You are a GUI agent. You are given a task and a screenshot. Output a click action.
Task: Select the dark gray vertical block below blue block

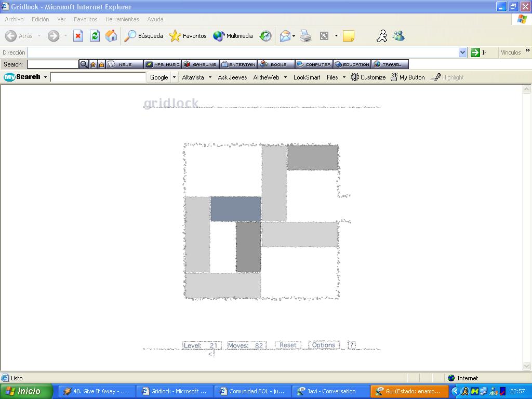(249, 247)
